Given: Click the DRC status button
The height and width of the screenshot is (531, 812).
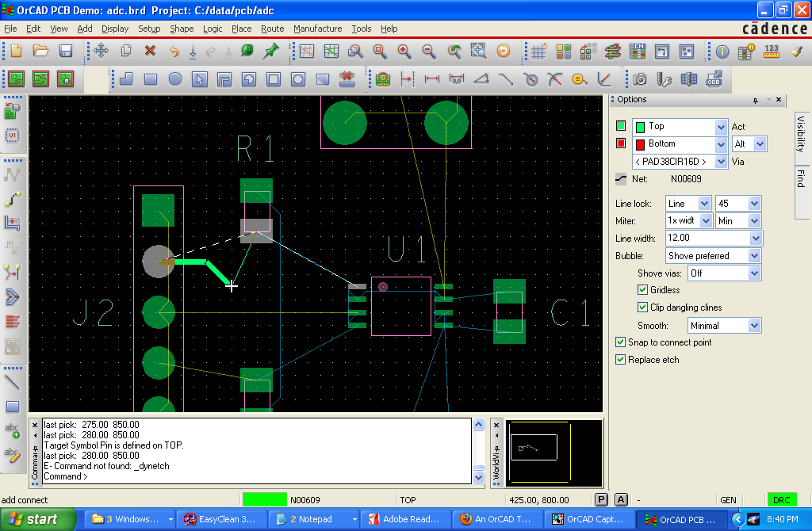Looking at the screenshot, I should 781,500.
